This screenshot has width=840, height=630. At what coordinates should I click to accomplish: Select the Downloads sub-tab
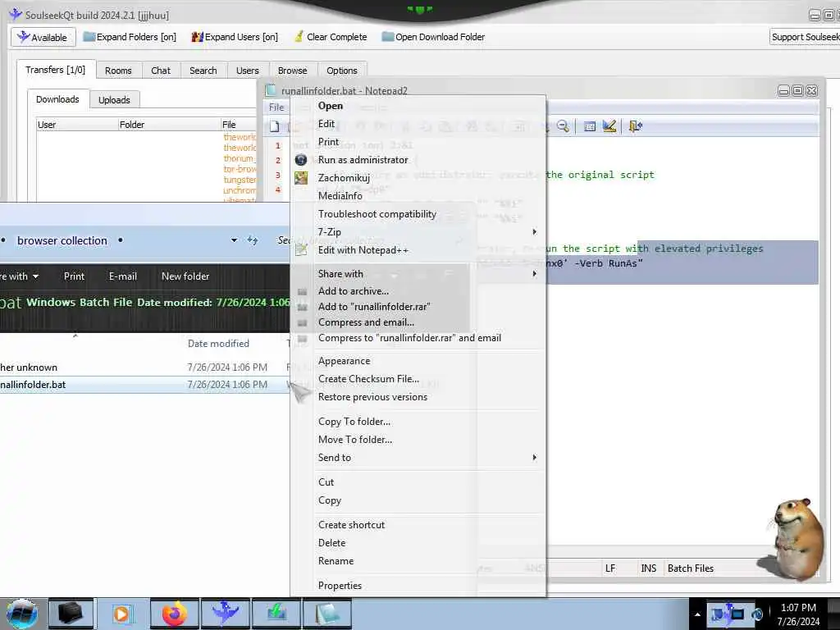(57, 99)
